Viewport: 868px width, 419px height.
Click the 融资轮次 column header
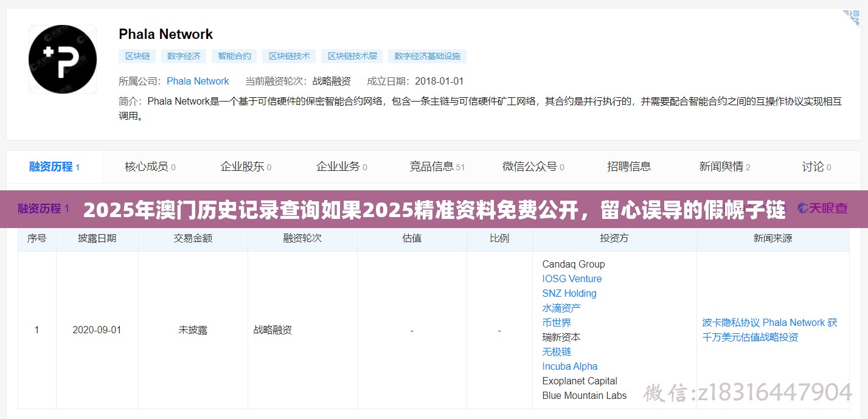(x=302, y=238)
